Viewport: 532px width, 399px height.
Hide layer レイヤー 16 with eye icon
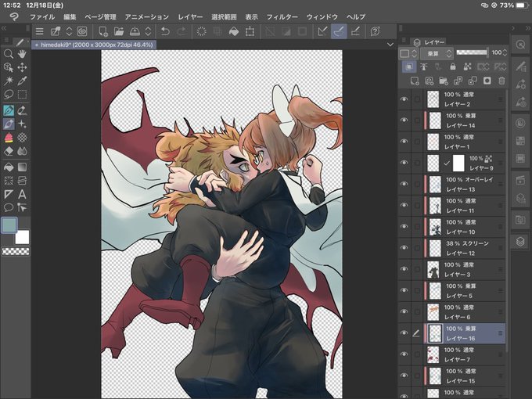pyautogui.click(x=404, y=332)
